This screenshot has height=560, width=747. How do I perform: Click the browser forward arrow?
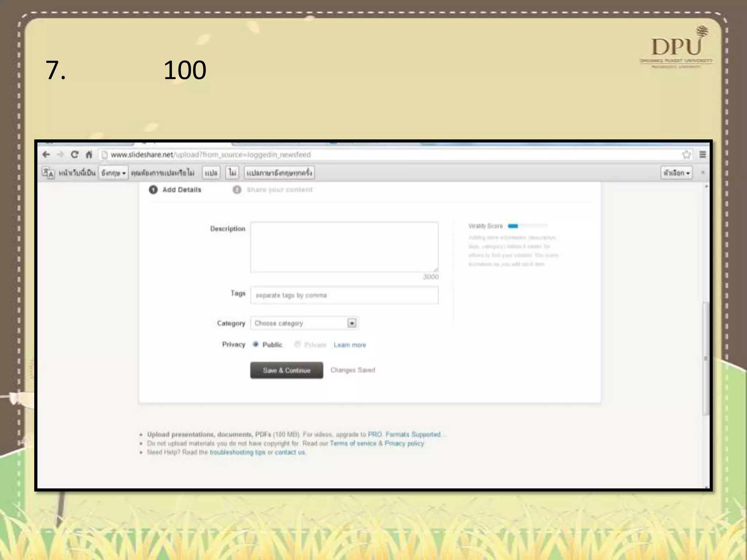[60, 155]
